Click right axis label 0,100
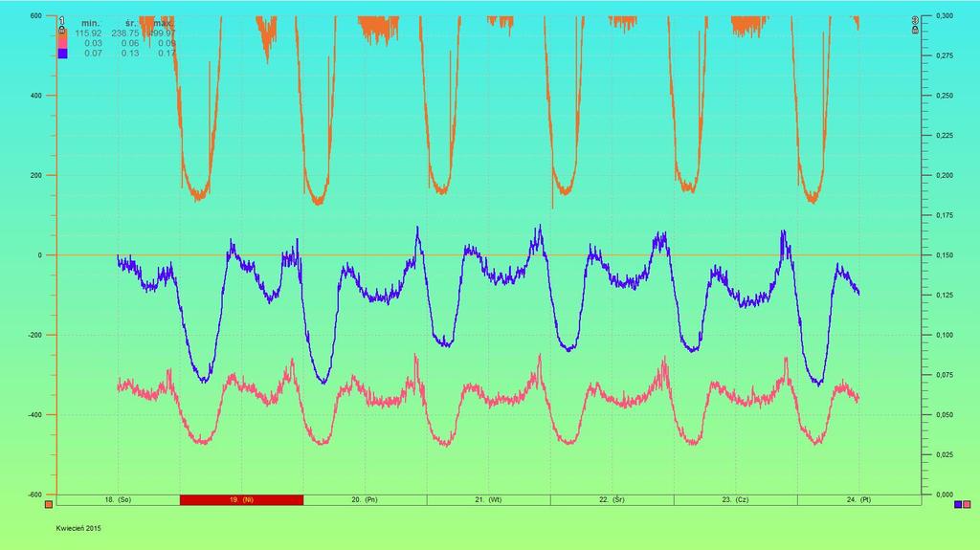Image resolution: width=980 pixels, height=550 pixels. (945, 335)
